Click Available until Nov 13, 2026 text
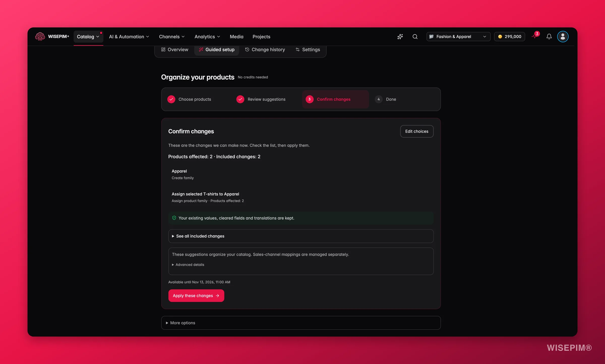Screen dimensions: 605x364 click(199, 282)
